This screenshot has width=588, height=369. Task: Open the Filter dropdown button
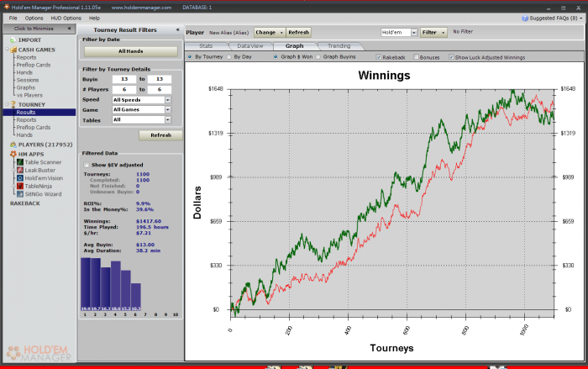coord(433,33)
